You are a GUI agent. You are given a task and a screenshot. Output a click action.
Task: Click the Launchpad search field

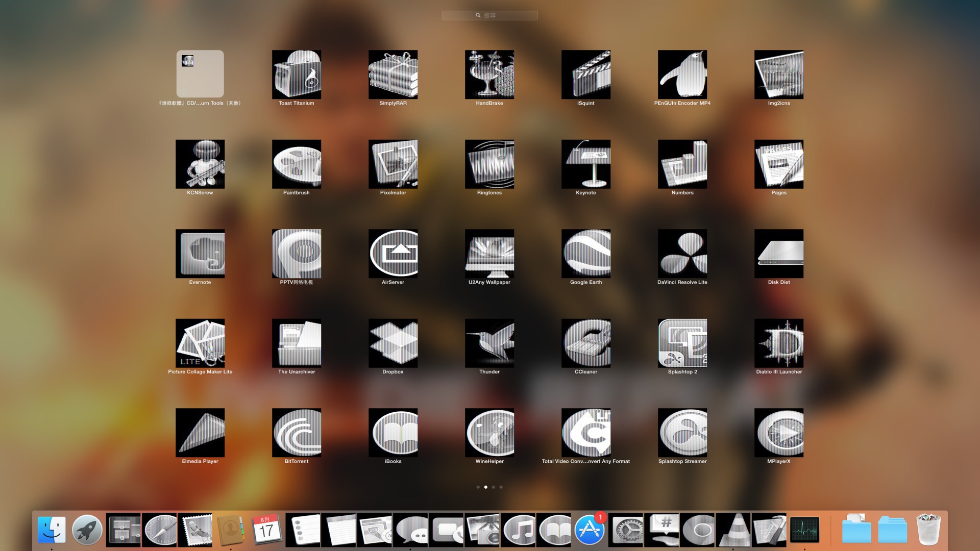coord(489,15)
